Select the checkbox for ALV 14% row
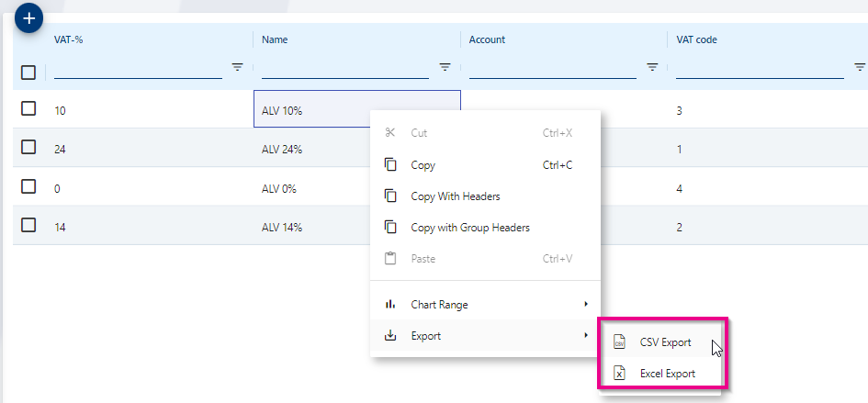The image size is (868, 403). 28,226
